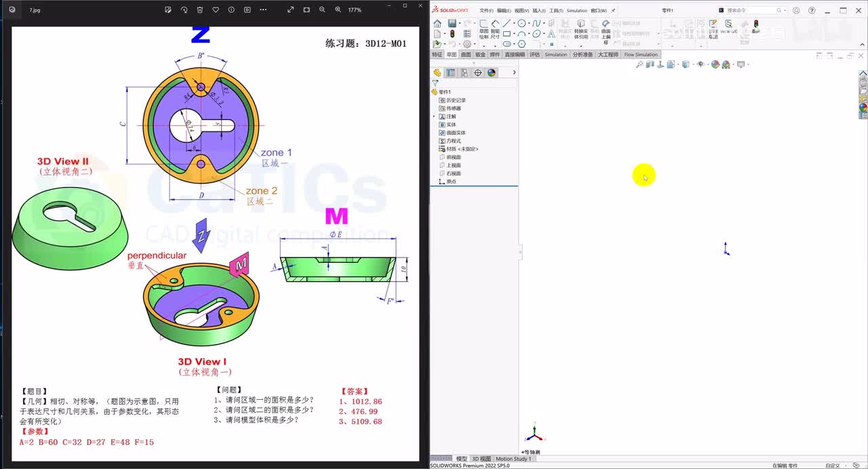Select the Line sketch tool
Image resolution: width=868 pixels, height=469 pixels.
(x=507, y=24)
